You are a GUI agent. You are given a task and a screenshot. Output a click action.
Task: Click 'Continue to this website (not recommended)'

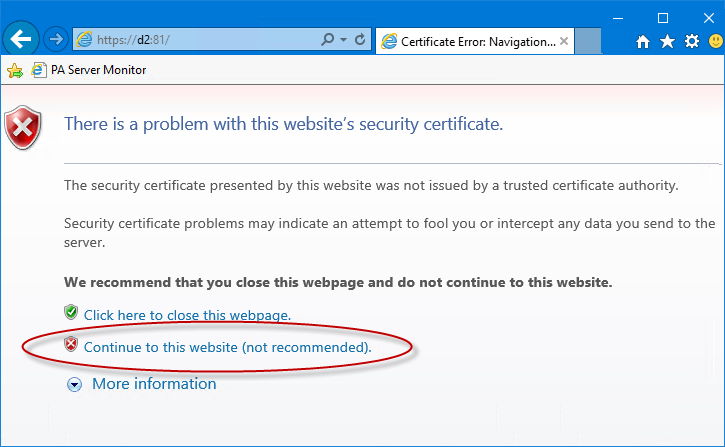tap(227, 348)
